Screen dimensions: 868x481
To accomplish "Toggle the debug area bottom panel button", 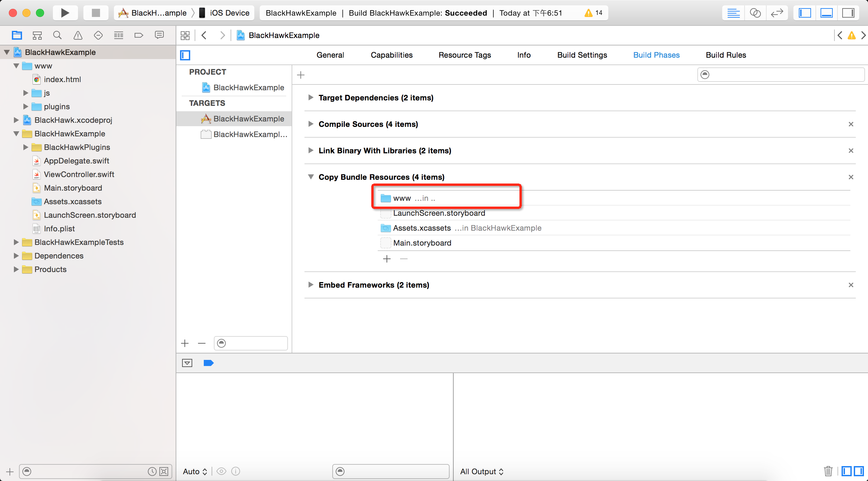I will click(x=826, y=13).
